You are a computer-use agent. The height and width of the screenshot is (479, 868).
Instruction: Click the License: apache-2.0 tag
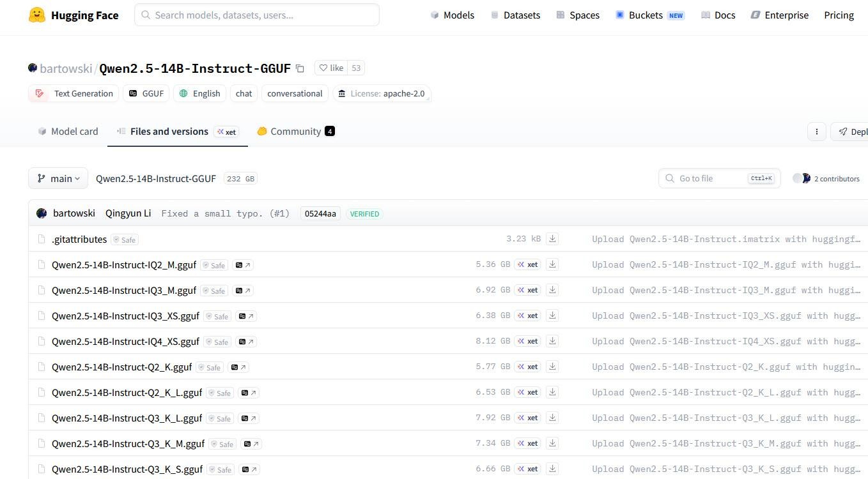coord(382,93)
